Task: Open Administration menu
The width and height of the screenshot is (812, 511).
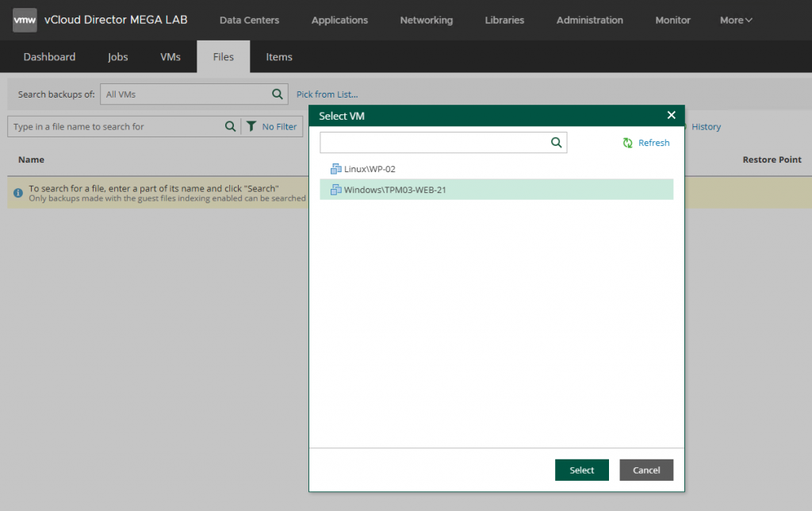Action: pos(590,20)
